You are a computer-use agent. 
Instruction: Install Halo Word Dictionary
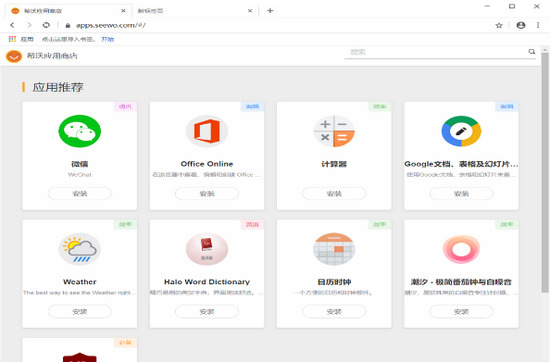207,311
